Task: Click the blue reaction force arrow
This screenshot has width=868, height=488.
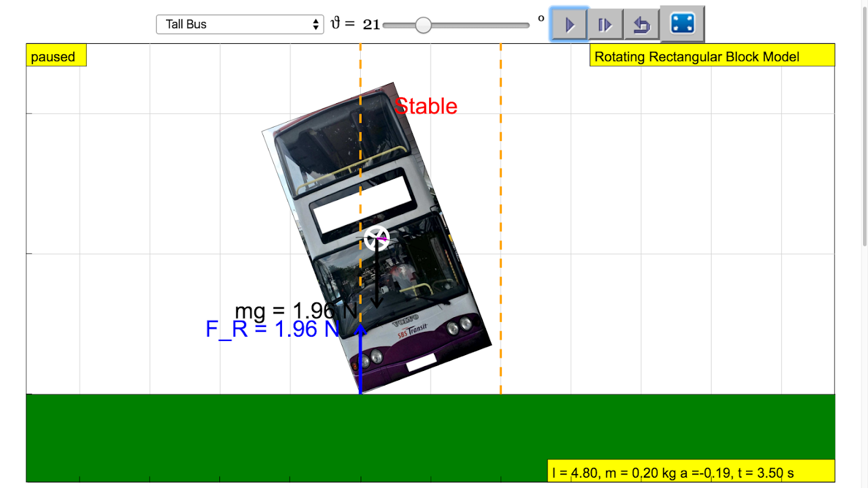Action: click(360, 360)
